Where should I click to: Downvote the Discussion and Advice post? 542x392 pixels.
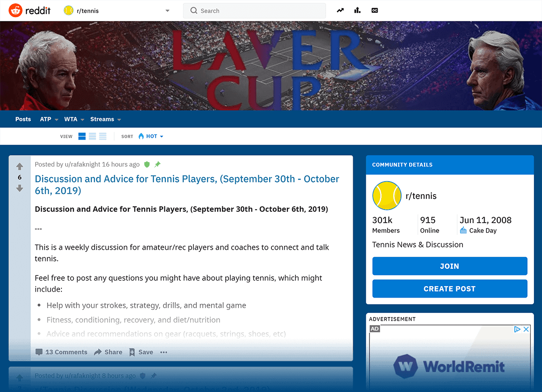19,188
